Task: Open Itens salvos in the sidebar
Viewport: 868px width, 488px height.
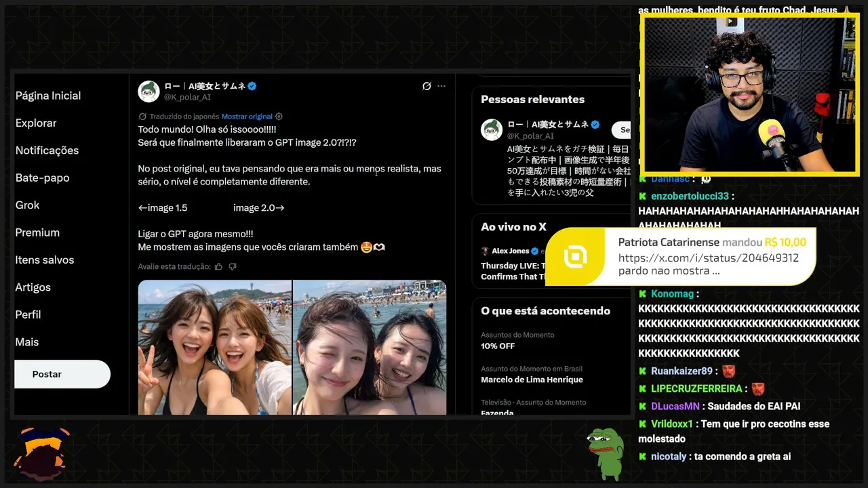Action: [45, 260]
